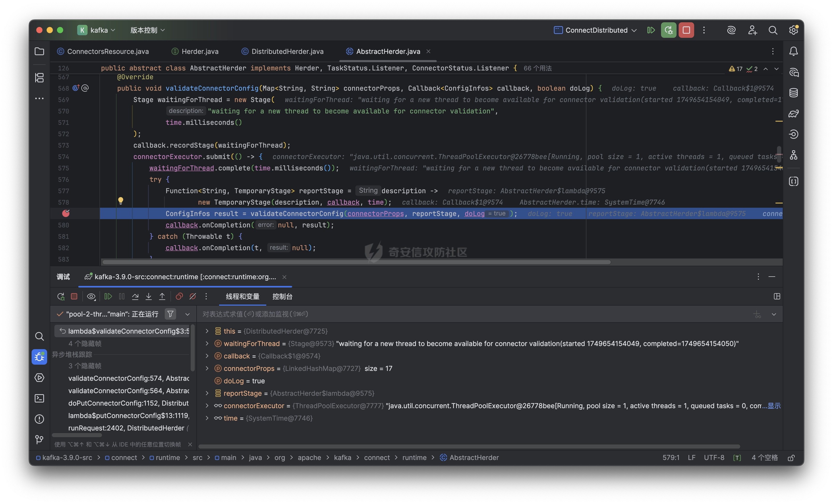The height and width of the screenshot is (504, 833).
Task: Click the frames list vertical scrollbar
Action: pyautogui.click(x=193, y=348)
